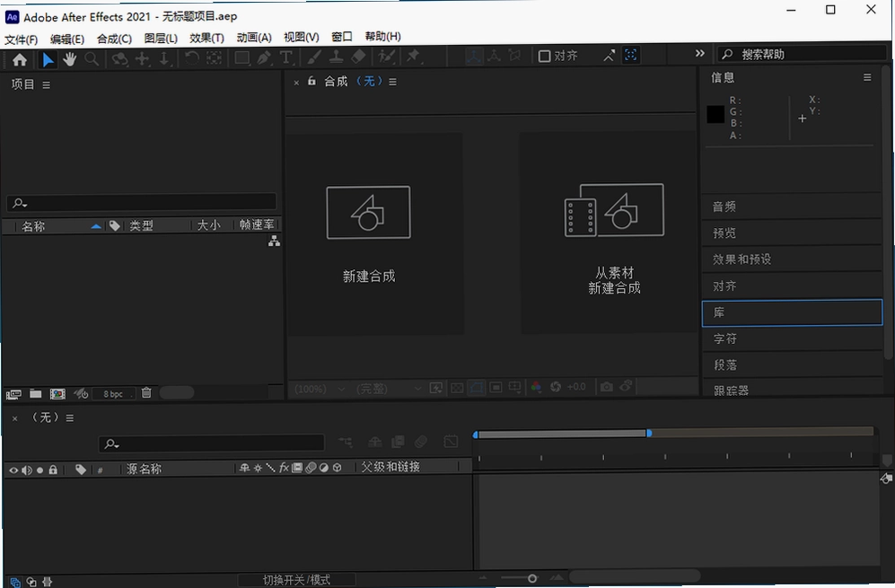The height and width of the screenshot is (588, 895).
Task: Open the 信息 panel menu
Action: coord(867,77)
